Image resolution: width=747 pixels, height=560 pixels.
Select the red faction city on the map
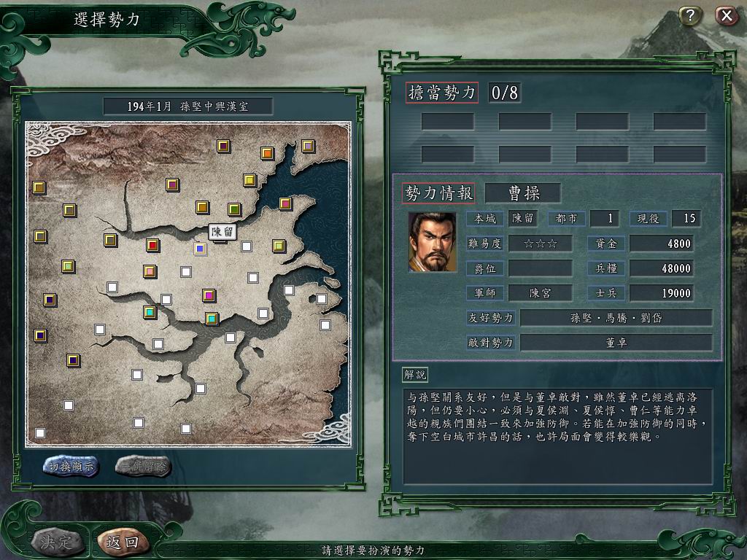point(152,245)
